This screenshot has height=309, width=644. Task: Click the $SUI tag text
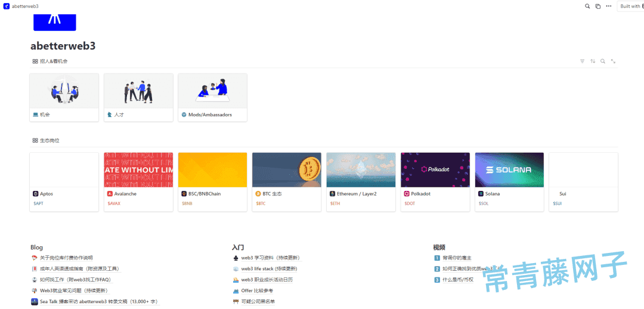click(x=558, y=203)
